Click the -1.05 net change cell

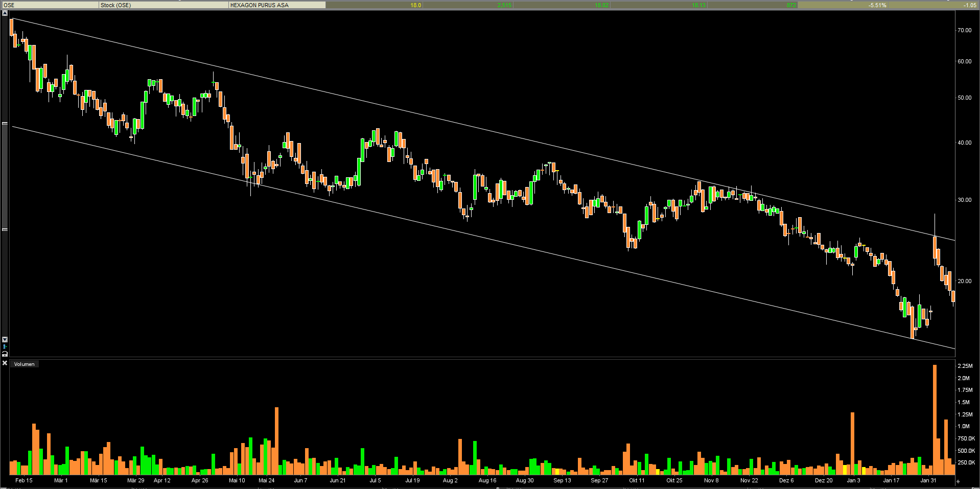[934, 5]
